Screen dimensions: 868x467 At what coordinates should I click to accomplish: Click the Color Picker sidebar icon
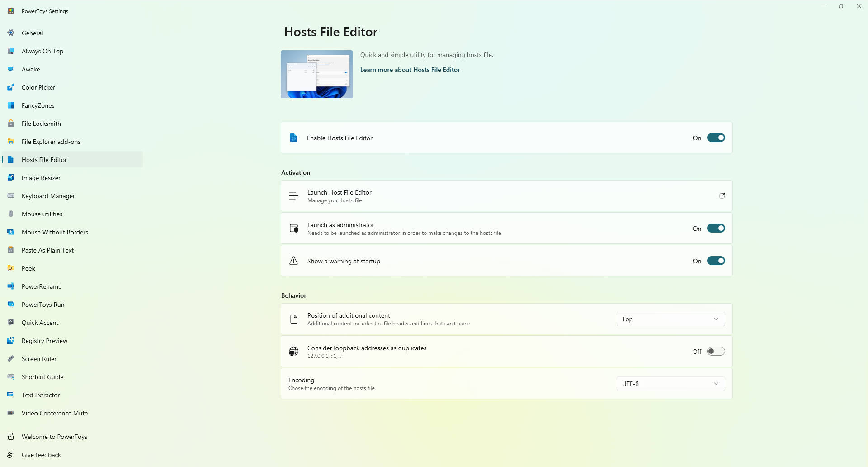click(x=11, y=87)
